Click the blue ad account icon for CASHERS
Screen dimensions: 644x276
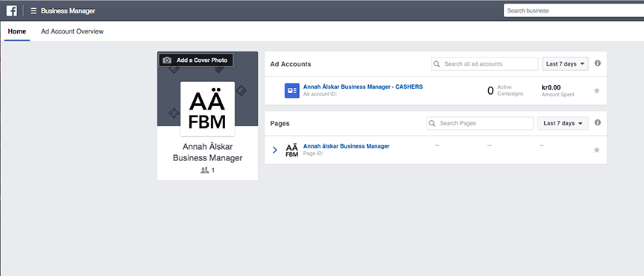click(292, 90)
